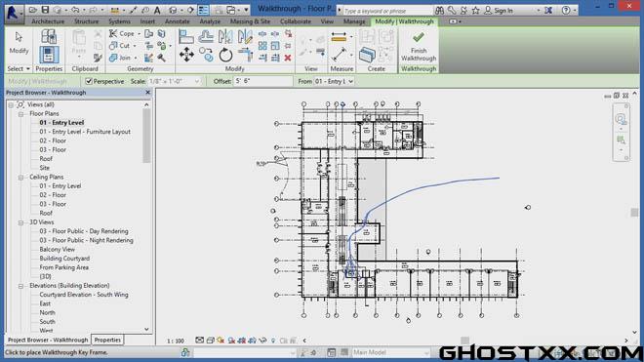
Task: Click the Finish Walkthrough button
Action: pos(419,47)
